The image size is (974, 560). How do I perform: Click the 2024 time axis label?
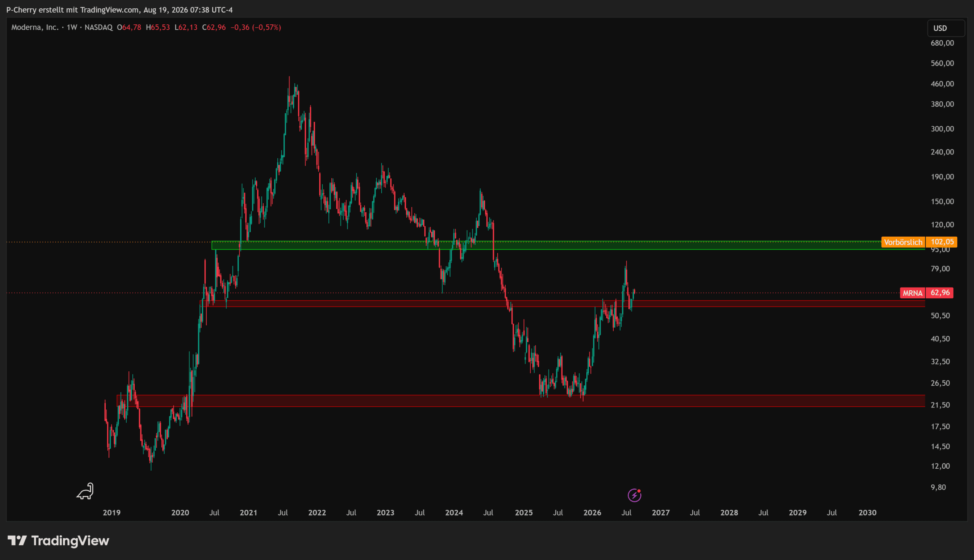click(454, 513)
